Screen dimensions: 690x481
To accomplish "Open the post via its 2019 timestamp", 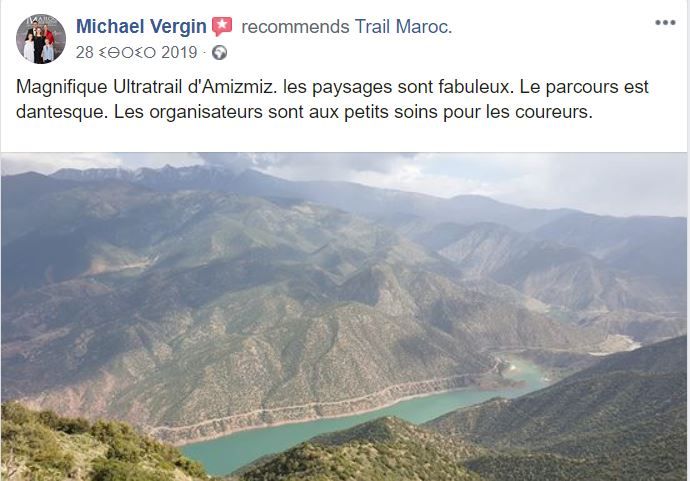I will pos(136,52).
